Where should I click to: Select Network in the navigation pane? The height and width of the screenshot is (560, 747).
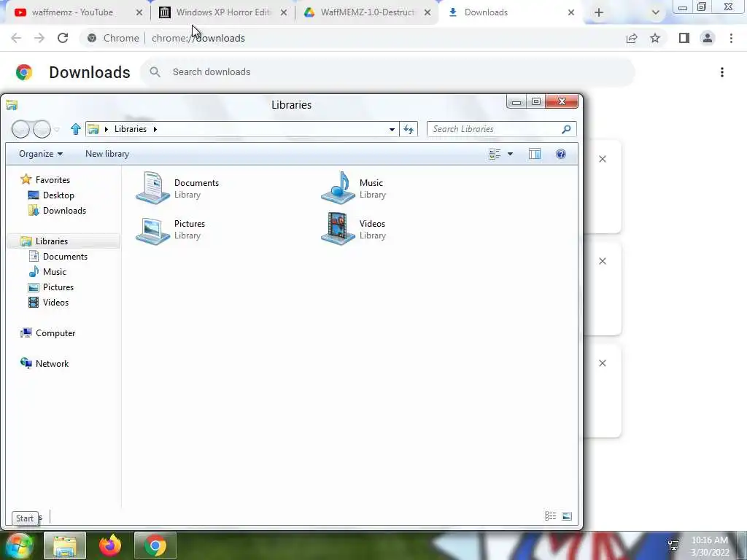tap(44, 364)
